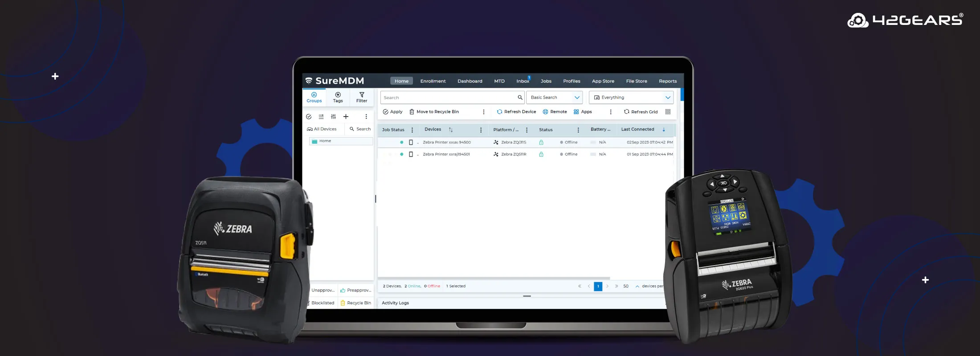Image resolution: width=980 pixels, height=356 pixels.
Task: Click the 02Sep 2023 07:04:42 PM timestamp
Action: click(650, 142)
